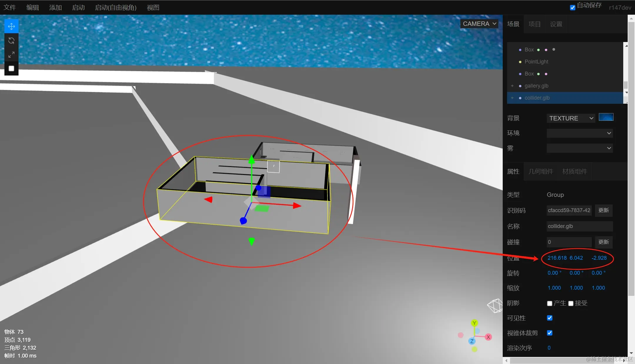This screenshot has width=635, height=364.
Task: Open the 添加 menu
Action: tap(55, 8)
